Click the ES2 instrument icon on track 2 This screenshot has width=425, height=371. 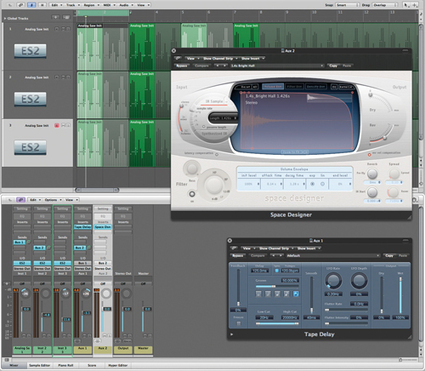[30, 99]
